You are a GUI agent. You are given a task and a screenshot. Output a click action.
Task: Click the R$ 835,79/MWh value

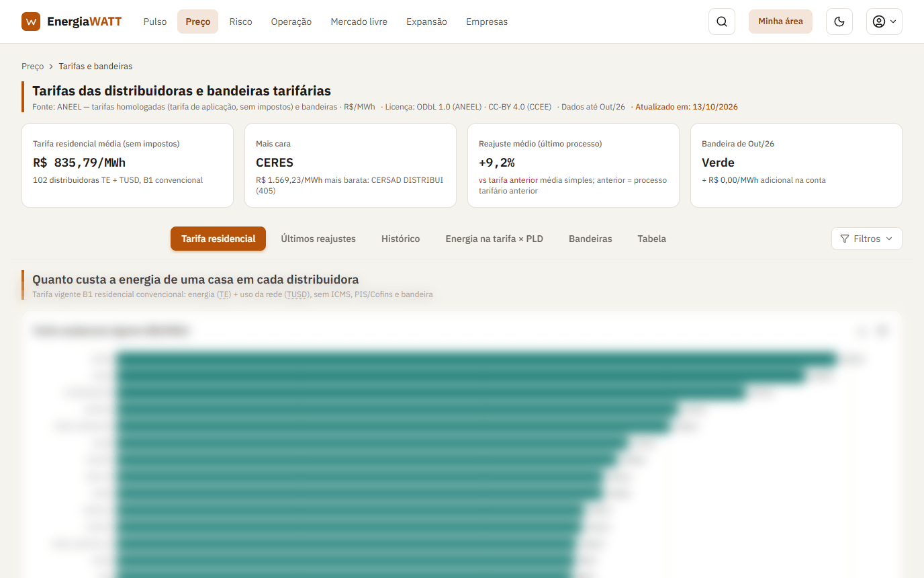(x=79, y=163)
